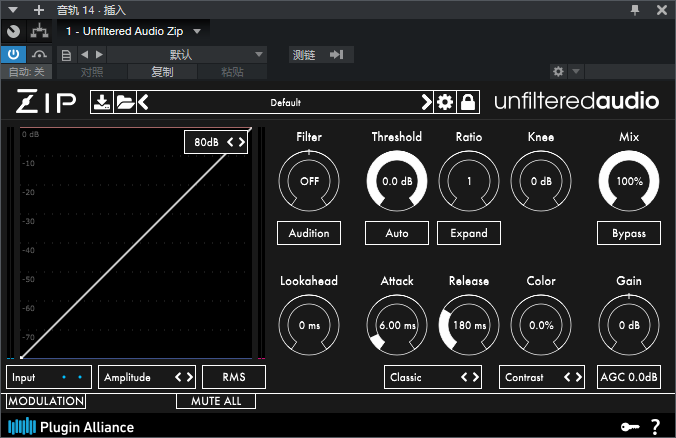Decrease the 80dB graph range
This screenshot has width=676, height=438.
tap(230, 142)
